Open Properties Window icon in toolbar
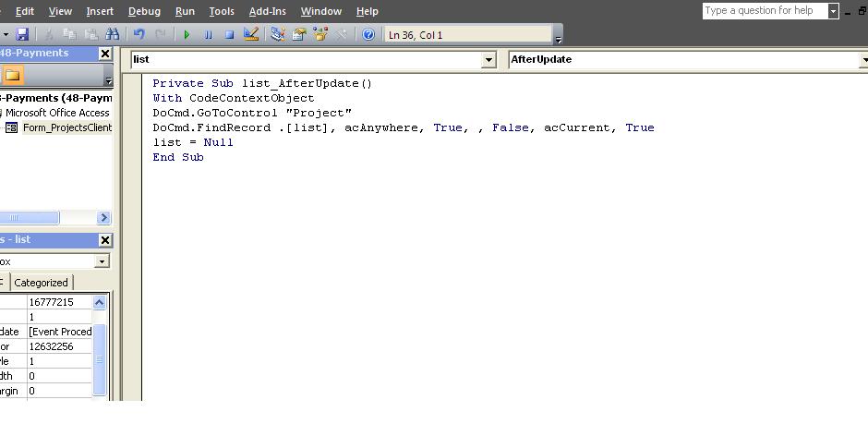Viewport: 868px width, 424px height. 299,34
